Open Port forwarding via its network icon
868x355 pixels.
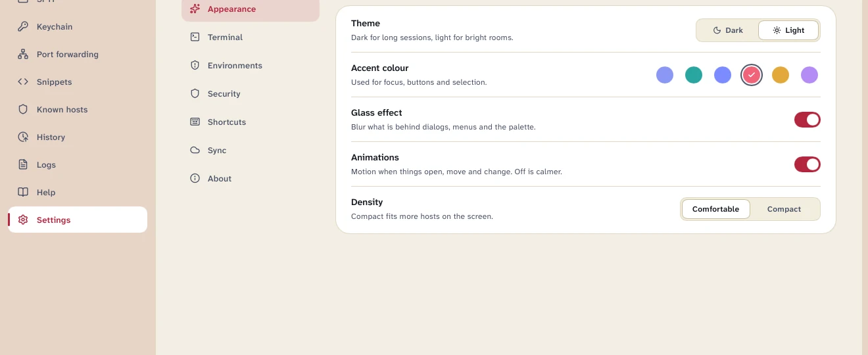[x=23, y=55]
